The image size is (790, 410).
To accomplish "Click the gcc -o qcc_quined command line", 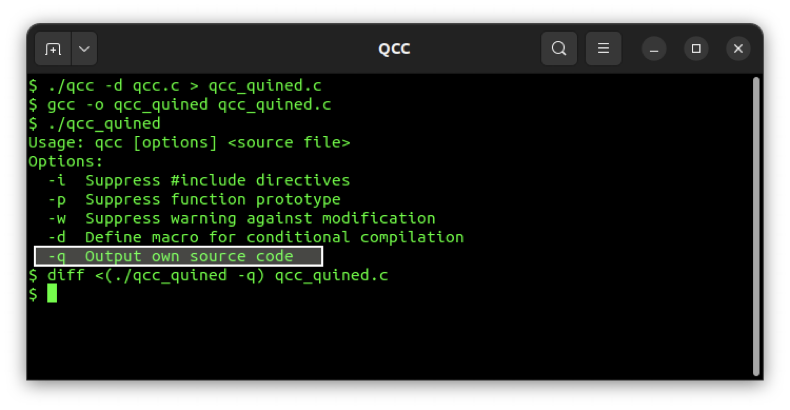I will click(x=180, y=105).
